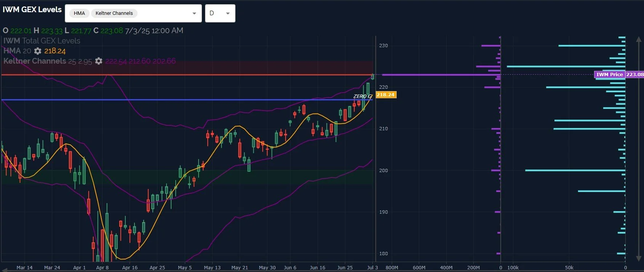Click the Mar 14 date axis label

click(x=24, y=268)
